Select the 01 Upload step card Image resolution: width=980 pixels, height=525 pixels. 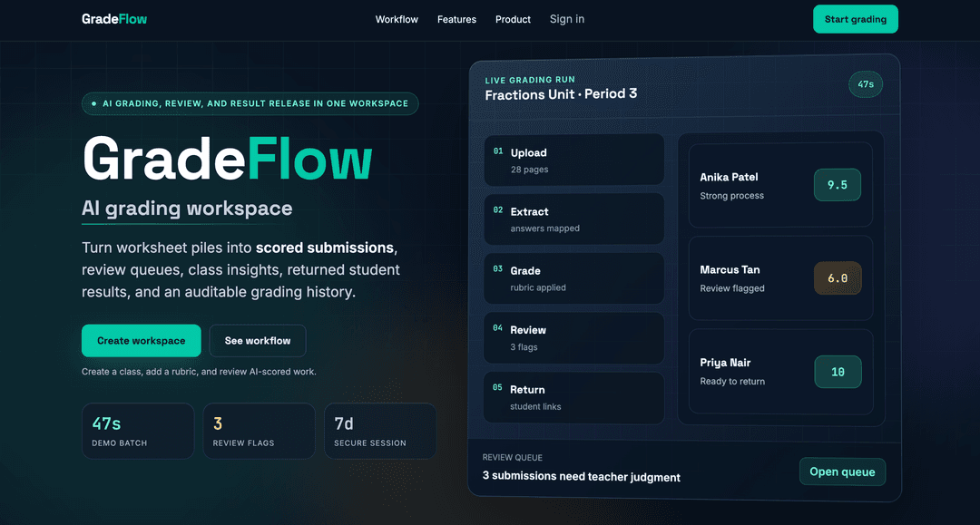[x=573, y=160]
